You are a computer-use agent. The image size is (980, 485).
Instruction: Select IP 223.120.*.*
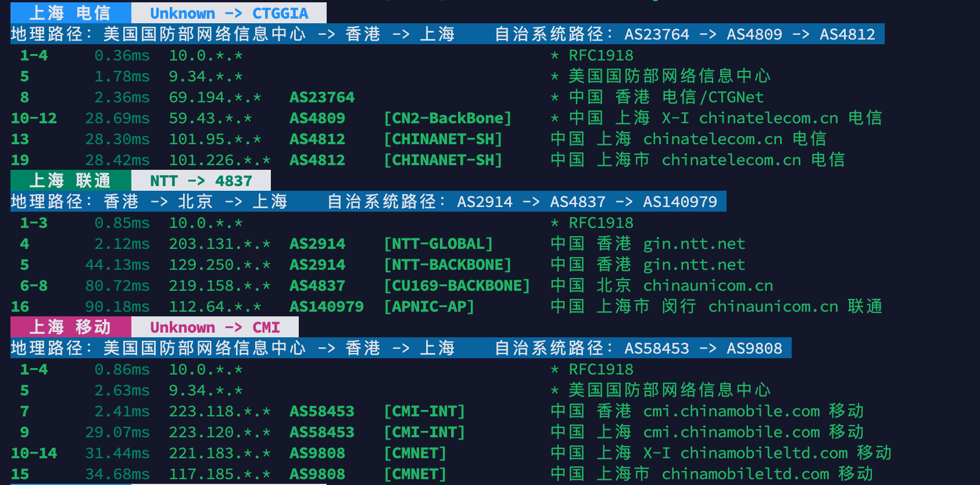click(x=220, y=431)
